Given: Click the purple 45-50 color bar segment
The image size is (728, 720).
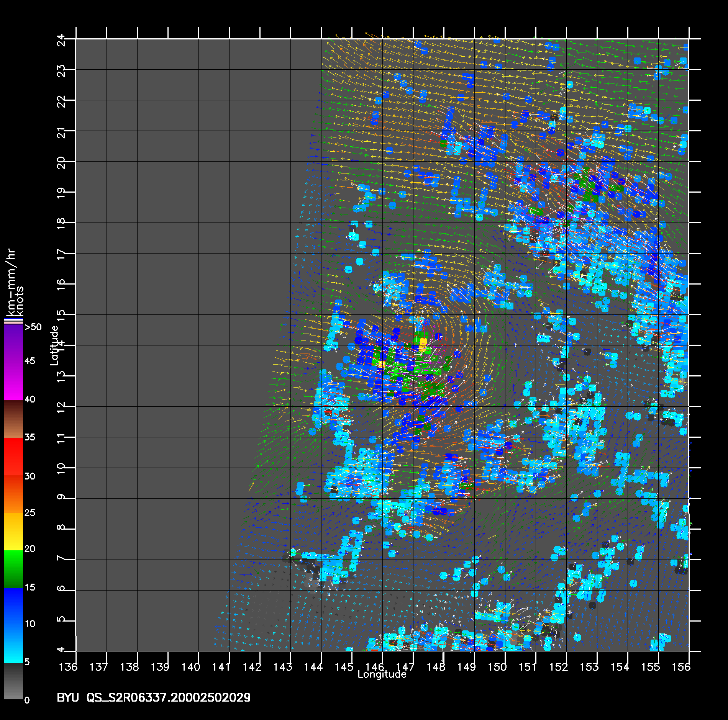Looking at the screenshot, I should (x=13, y=344).
